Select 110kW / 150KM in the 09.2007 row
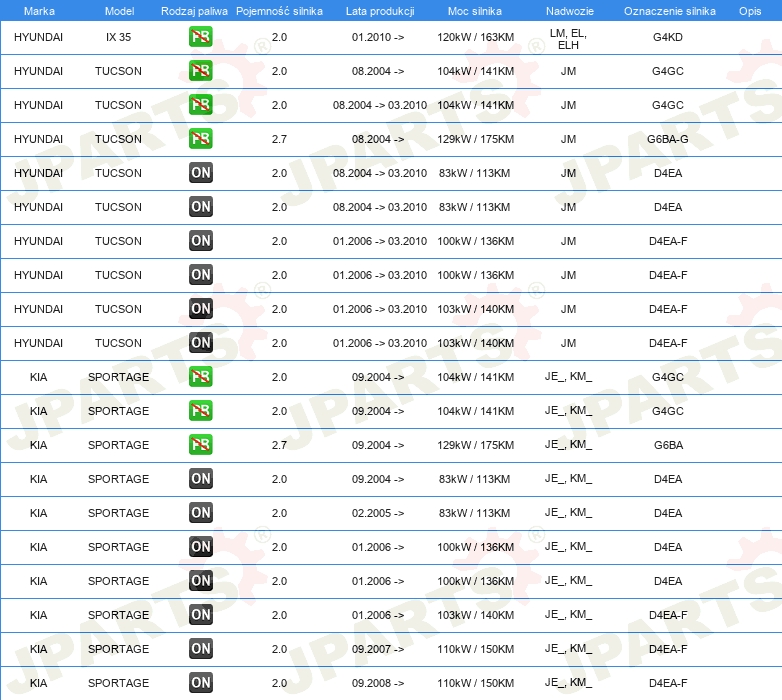This screenshot has width=782, height=700. (x=475, y=649)
